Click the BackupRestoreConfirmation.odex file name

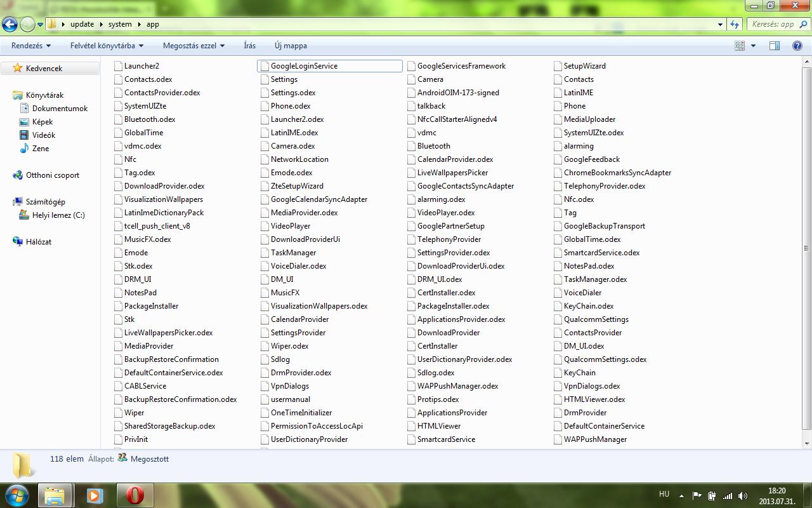click(x=180, y=399)
